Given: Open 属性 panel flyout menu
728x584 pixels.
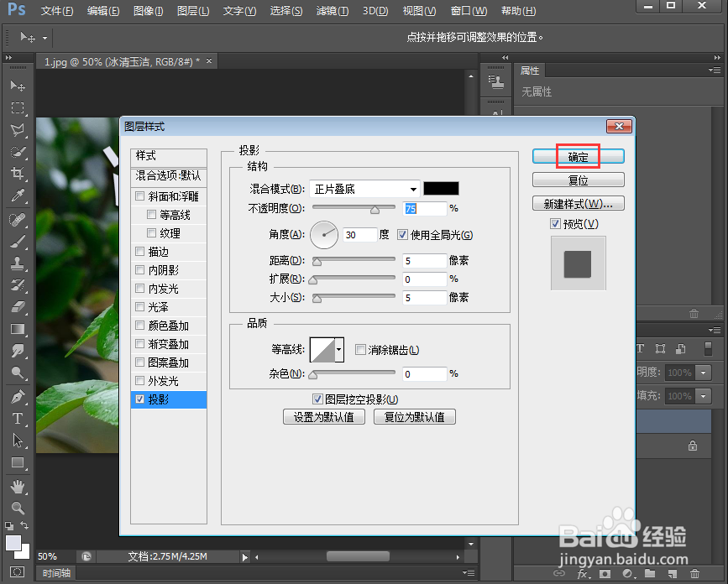Looking at the screenshot, I should [x=715, y=70].
